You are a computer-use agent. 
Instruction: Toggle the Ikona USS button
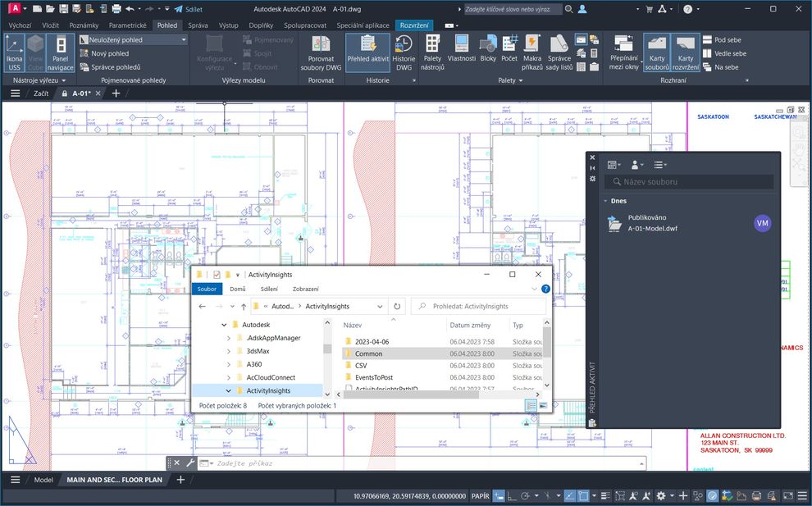[15, 53]
